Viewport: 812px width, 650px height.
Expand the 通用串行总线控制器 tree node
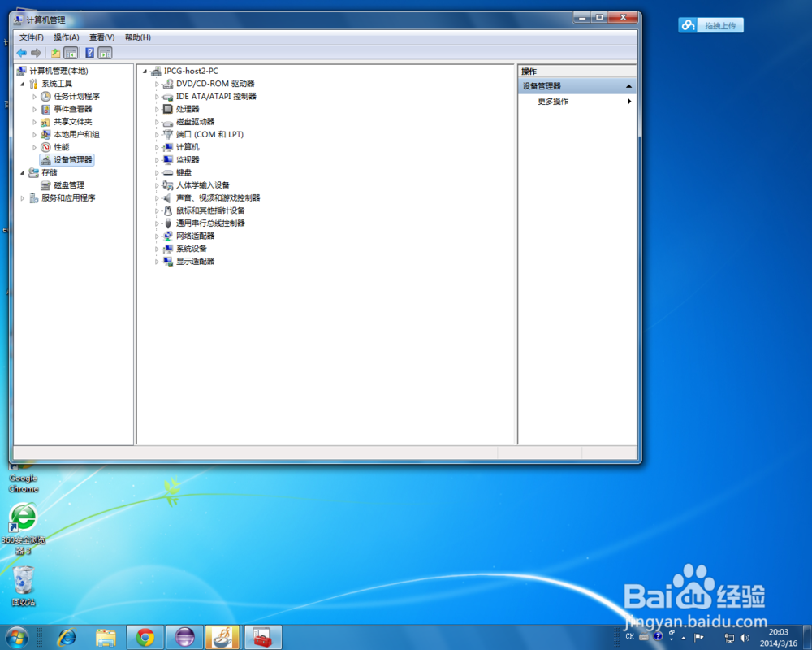coord(156,223)
